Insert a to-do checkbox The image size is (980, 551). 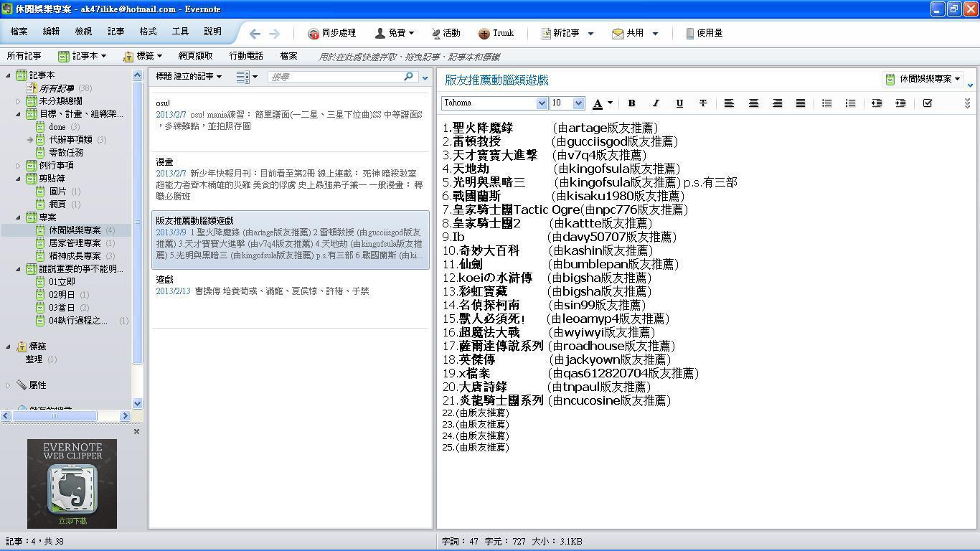coord(927,103)
